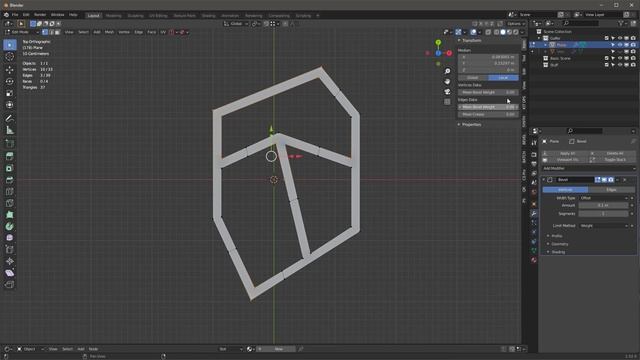Enable edge select mode
This screenshot has height=360, width=640.
51,32
